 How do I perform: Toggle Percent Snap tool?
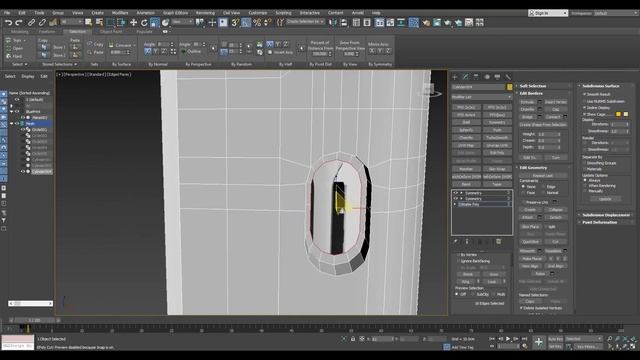pos(257,22)
